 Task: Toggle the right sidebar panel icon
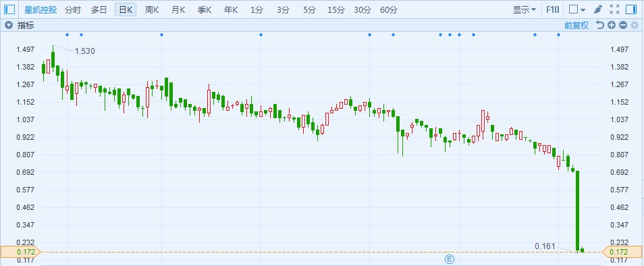[x=631, y=9]
